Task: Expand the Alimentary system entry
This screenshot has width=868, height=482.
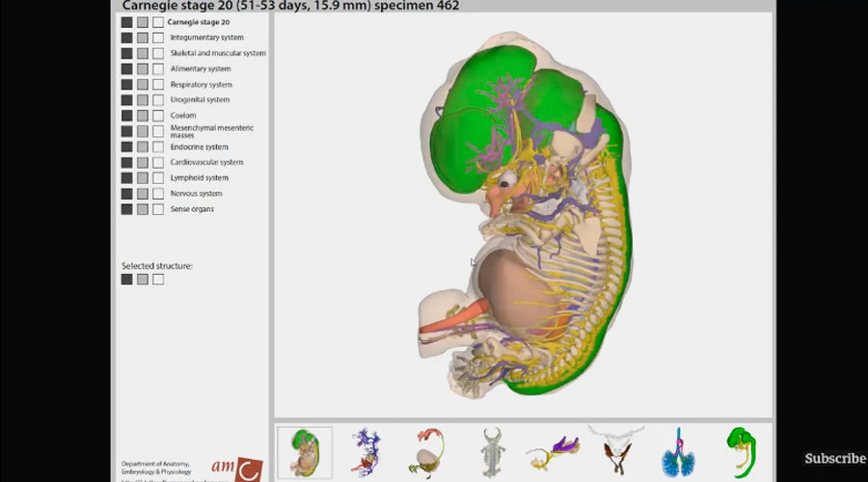Action: tap(200, 69)
